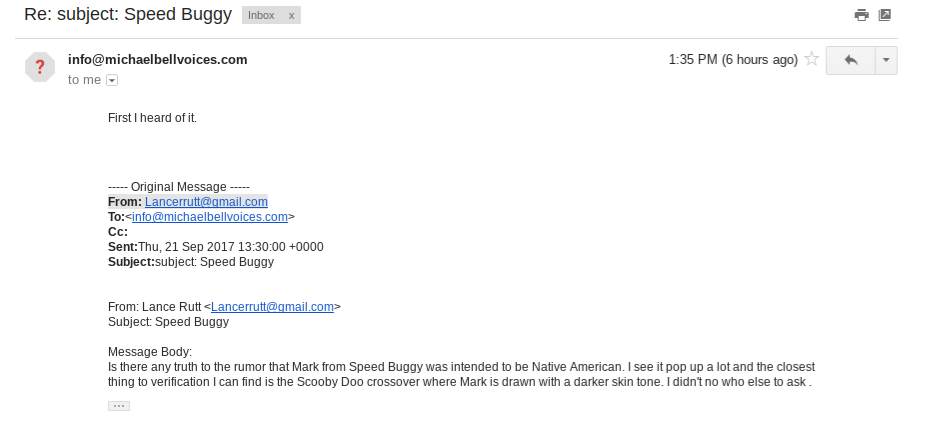Click the email link beside "Lance Rutt"
The image size is (950, 433).
(272, 307)
